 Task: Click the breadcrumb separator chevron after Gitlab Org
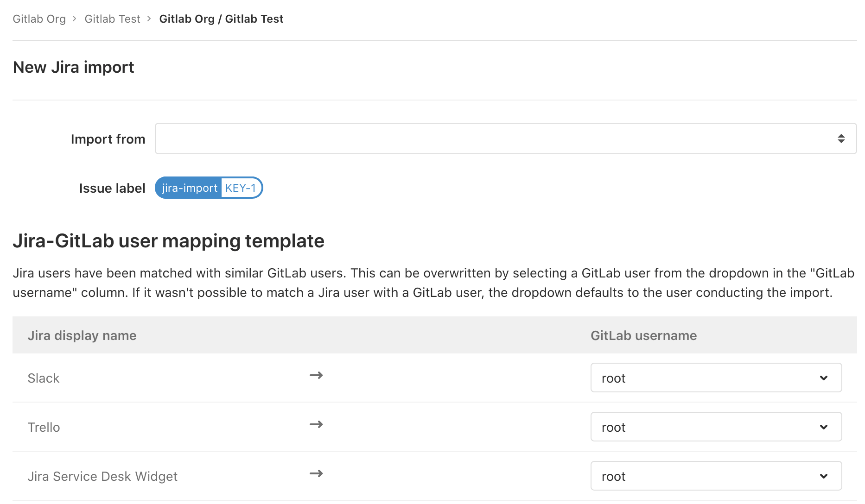74,19
